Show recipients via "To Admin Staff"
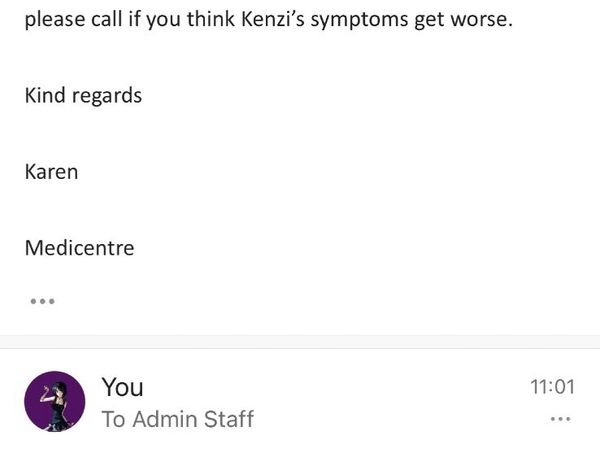The width and height of the screenshot is (600, 450). [x=177, y=419]
